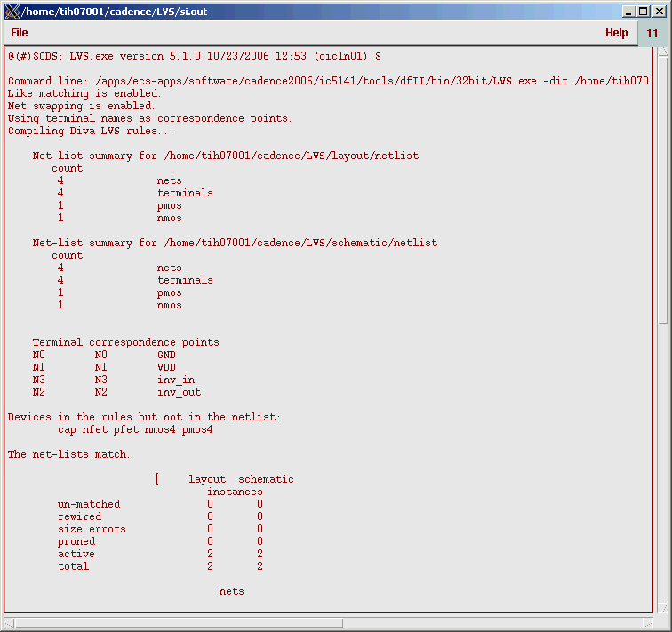Click the "Terminal correspondence points" heading
672x632 pixels.
(x=125, y=342)
